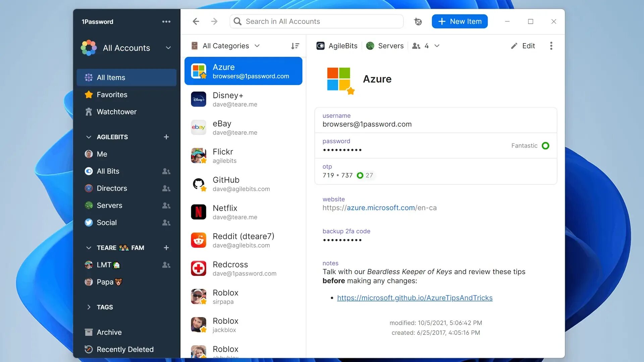Select Favorites in the sidebar
The image size is (644, 362).
click(x=112, y=95)
